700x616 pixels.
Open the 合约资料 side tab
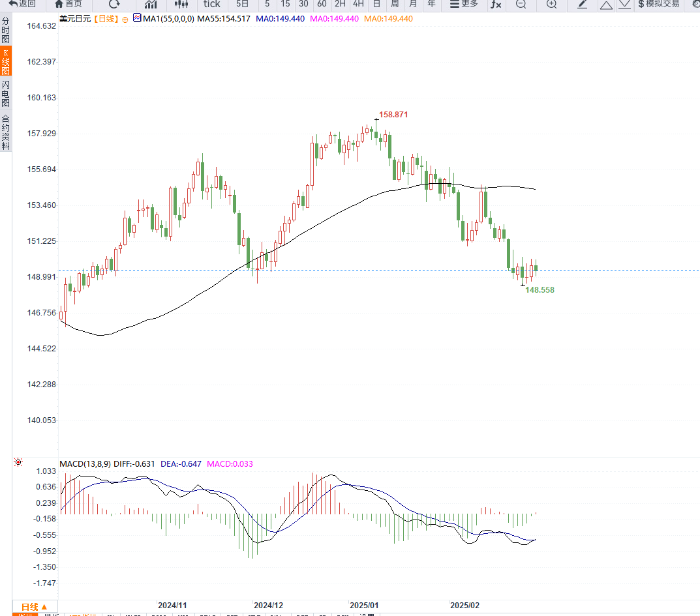[6, 132]
